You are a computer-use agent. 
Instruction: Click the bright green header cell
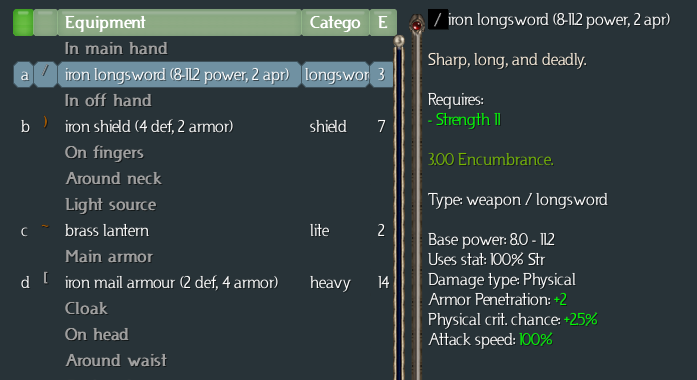[23, 22]
